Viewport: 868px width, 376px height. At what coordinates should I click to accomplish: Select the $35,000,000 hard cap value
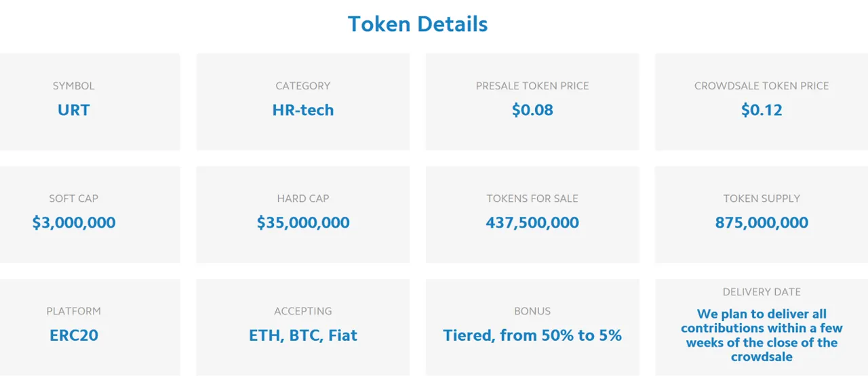[303, 222]
